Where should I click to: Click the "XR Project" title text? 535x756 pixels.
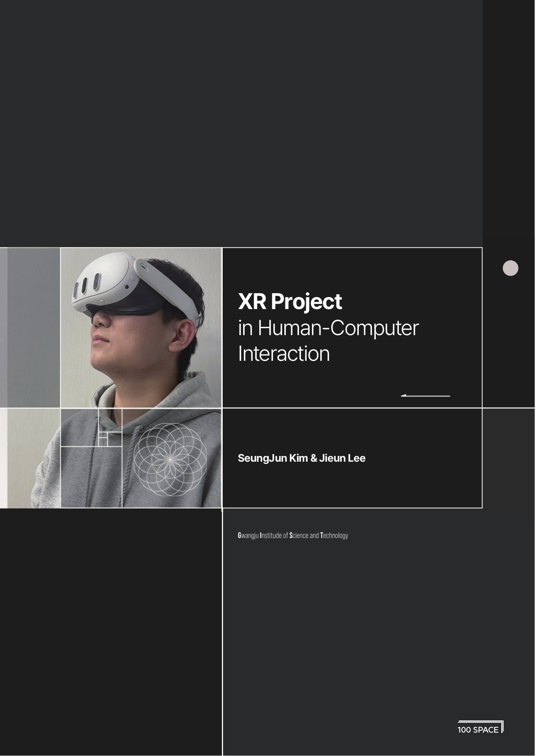coord(290,301)
